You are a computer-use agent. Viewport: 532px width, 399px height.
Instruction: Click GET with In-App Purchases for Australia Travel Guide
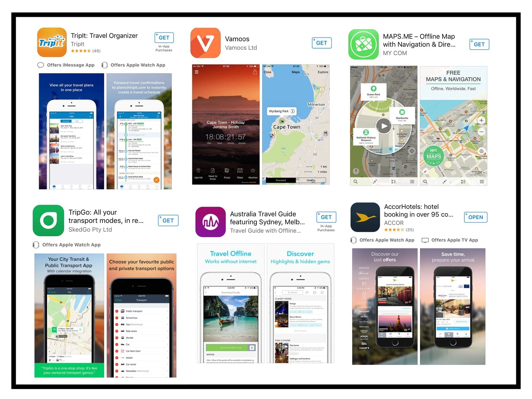pyautogui.click(x=326, y=217)
